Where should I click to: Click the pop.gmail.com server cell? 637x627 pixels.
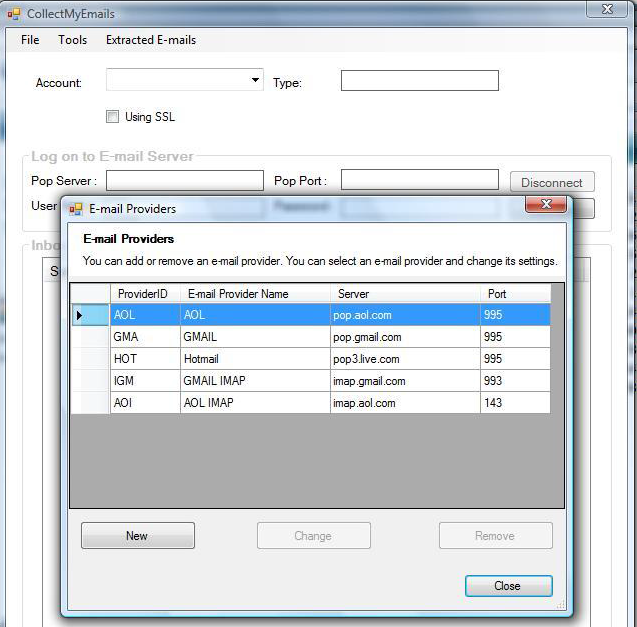[405, 337]
